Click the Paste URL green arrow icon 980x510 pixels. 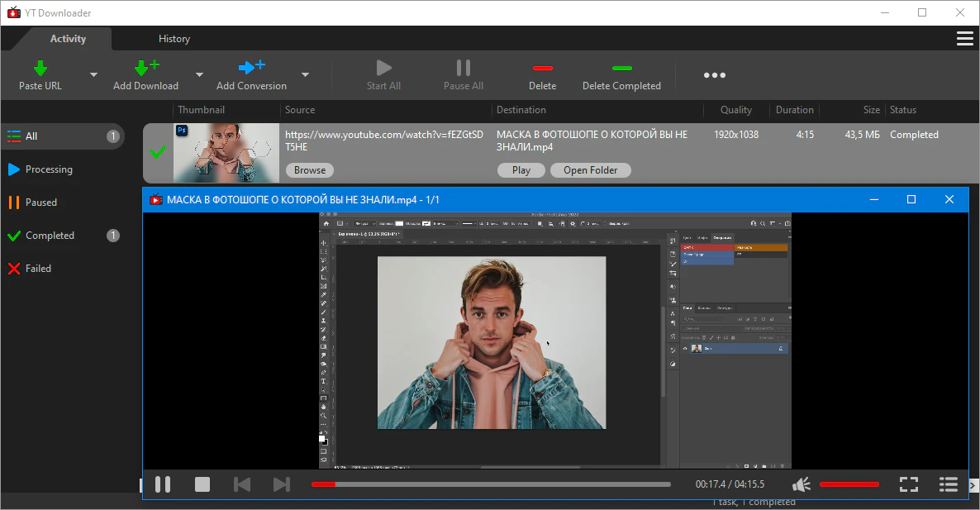point(40,68)
